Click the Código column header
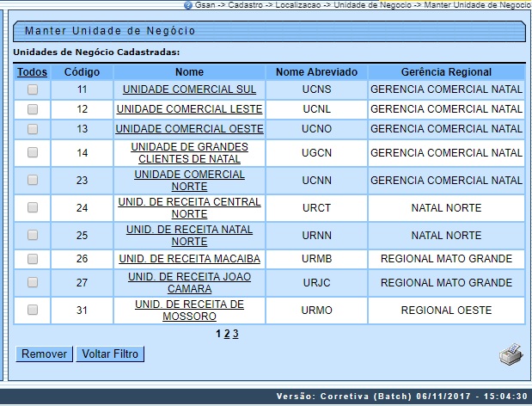This screenshot has width=532, height=406. (x=82, y=72)
